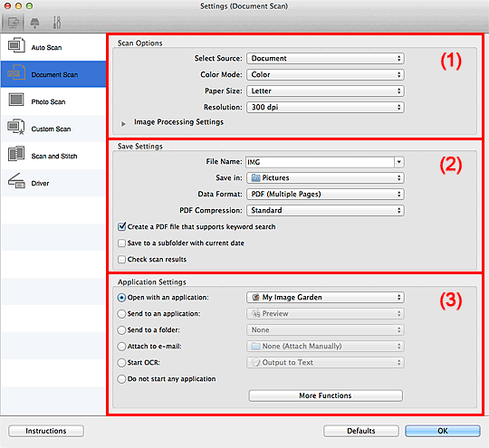Open the Save in Pictures dropdown
Image resolution: width=489 pixels, height=448 pixels.
tap(325, 177)
